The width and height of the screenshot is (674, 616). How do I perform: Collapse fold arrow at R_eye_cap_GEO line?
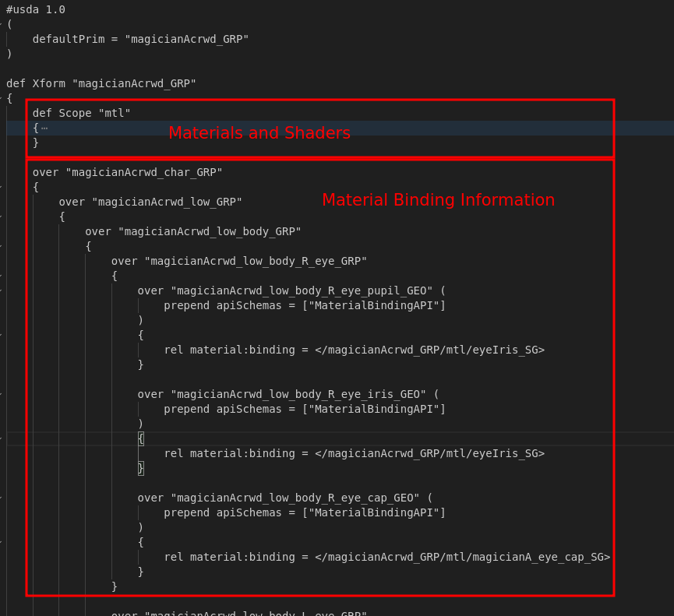coord(2,498)
